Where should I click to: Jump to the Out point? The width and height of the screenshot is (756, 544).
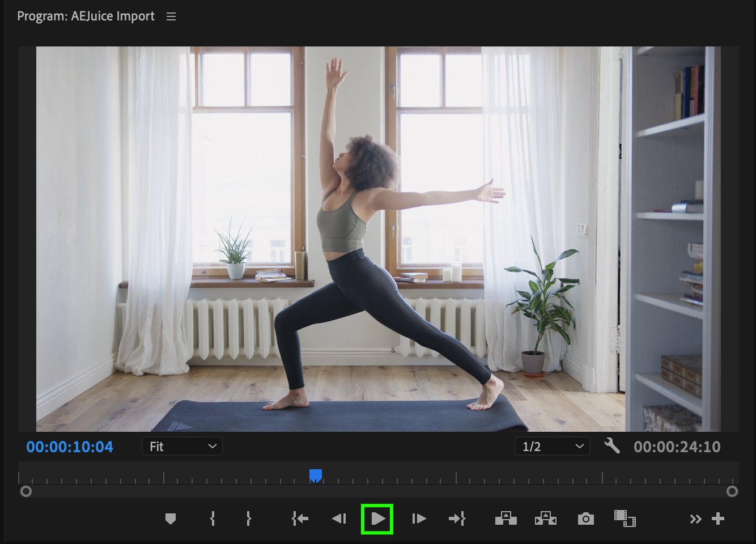457,518
